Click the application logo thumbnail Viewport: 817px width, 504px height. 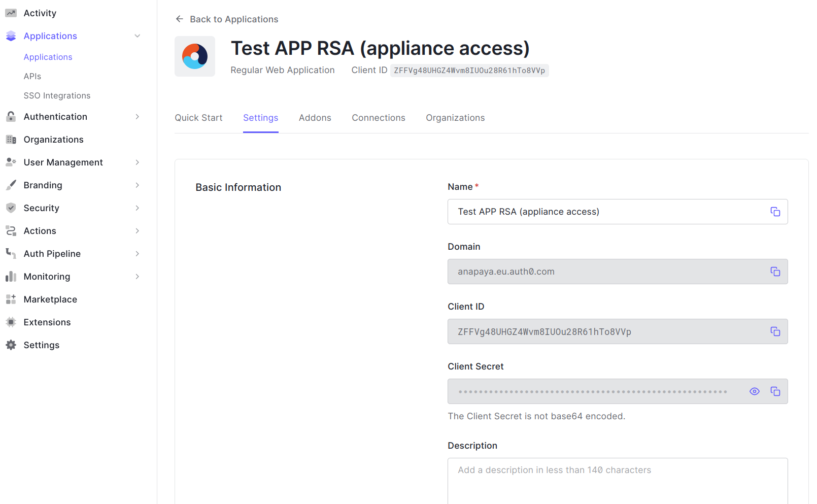195,56
